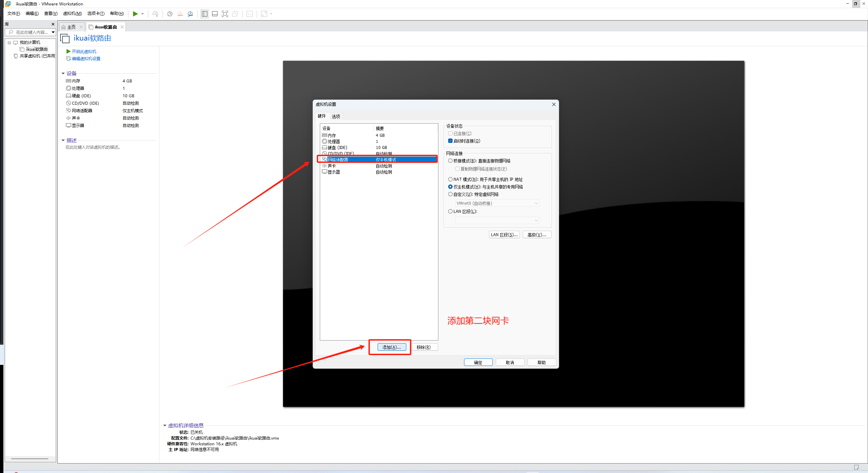868x473 pixels.
Task: Click the library search input field
Action: 31,32
